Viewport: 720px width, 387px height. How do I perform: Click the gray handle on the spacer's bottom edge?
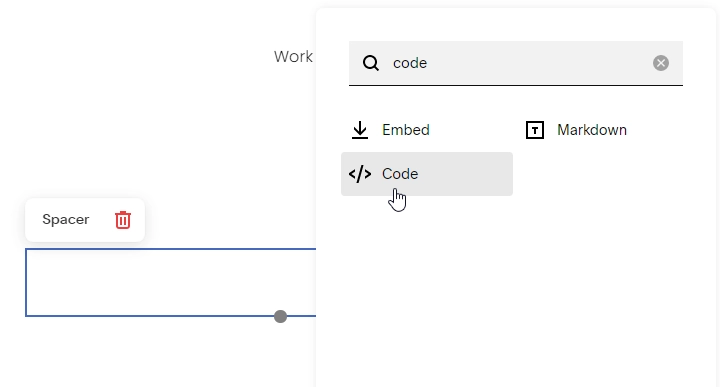[281, 316]
